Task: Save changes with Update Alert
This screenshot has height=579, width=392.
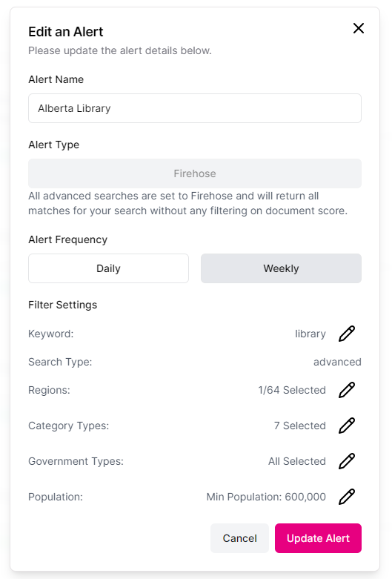Action: click(318, 538)
